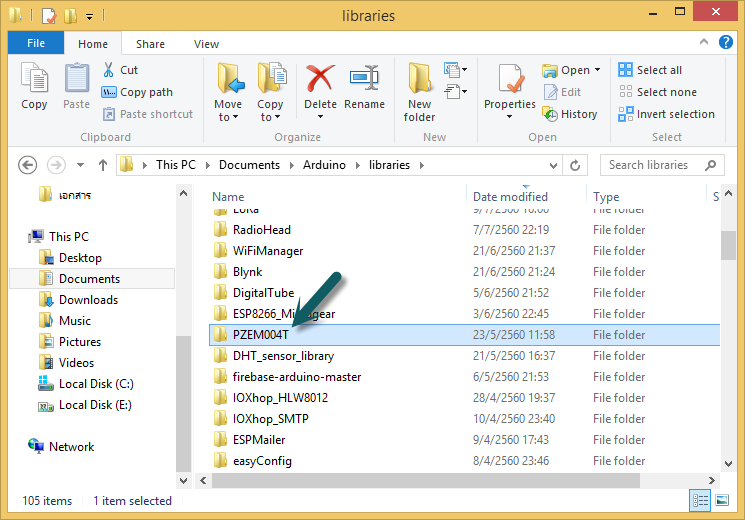This screenshot has width=745, height=520.
Task: Switch to the Share ribbon tab
Action: point(150,44)
